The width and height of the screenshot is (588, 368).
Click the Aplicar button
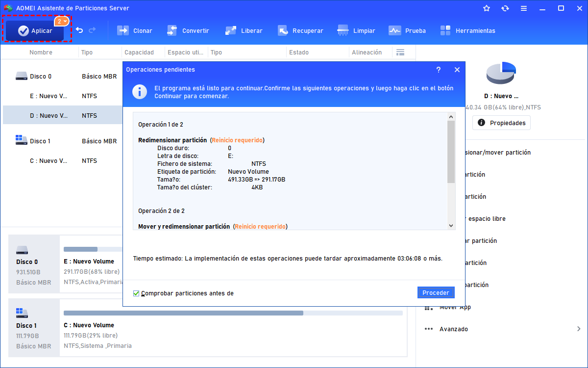[34, 30]
